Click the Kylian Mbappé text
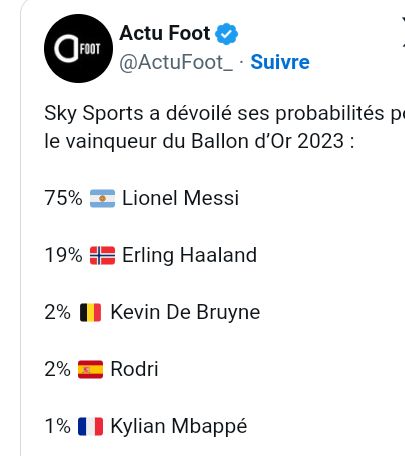Image resolution: width=405 pixels, height=456 pixels. click(x=179, y=427)
